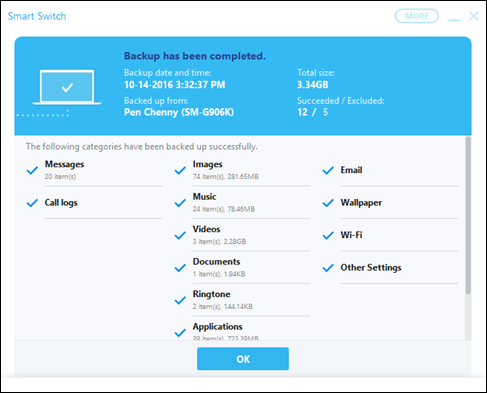
Task: Click the OK button
Action: coord(243,359)
